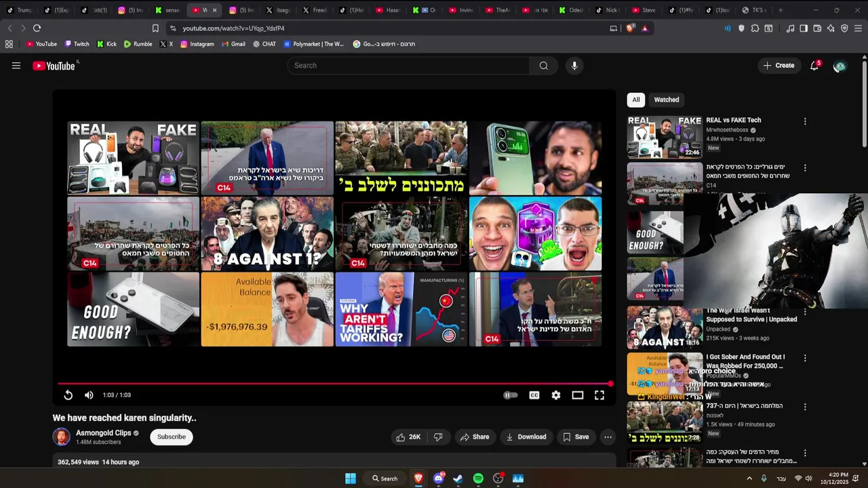Open Windows Start menu
868x488 pixels.
click(x=351, y=479)
